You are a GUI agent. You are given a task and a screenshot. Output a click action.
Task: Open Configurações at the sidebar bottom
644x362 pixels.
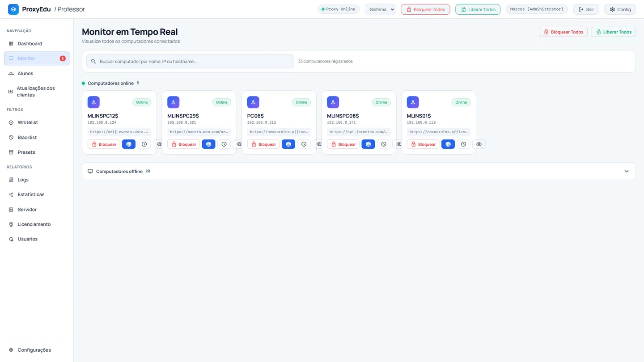click(x=37, y=350)
